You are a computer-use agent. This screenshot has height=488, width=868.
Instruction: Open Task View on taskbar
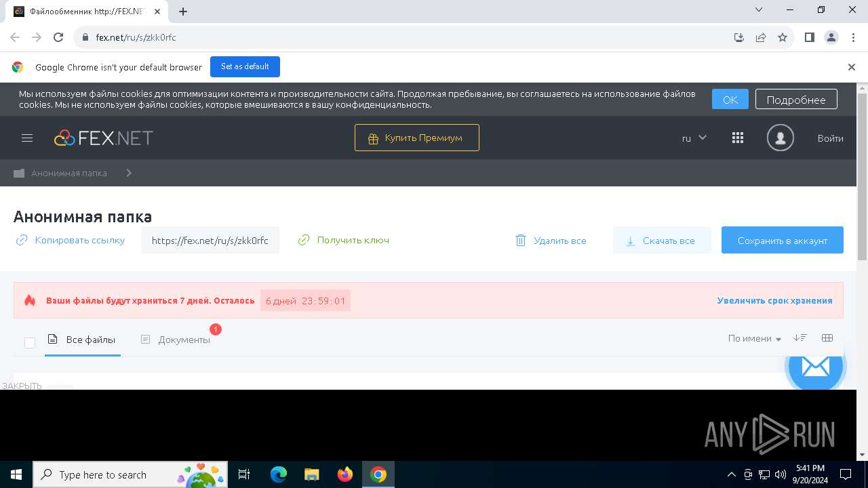click(244, 474)
